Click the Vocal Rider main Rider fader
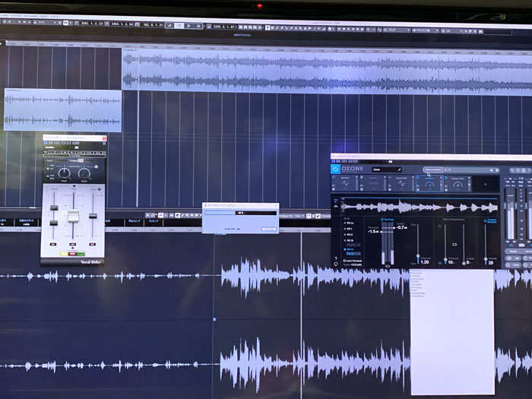Screen dimensions: 532x399 pos(73,216)
